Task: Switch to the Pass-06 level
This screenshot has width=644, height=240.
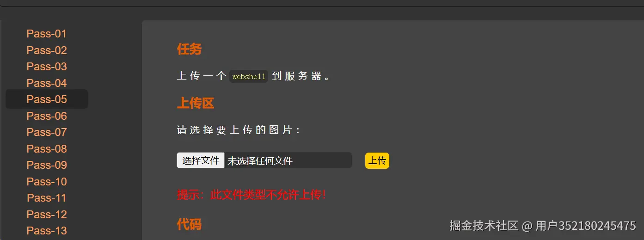Action: pyautogui.click(x=46, y=116)
